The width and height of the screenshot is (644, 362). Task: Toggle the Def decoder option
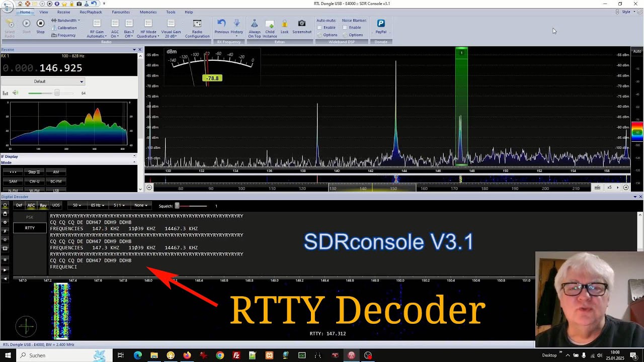tap(19, 205)
